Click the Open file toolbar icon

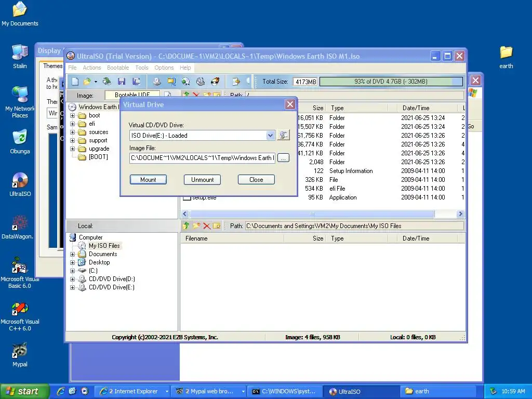coord(87,82)
